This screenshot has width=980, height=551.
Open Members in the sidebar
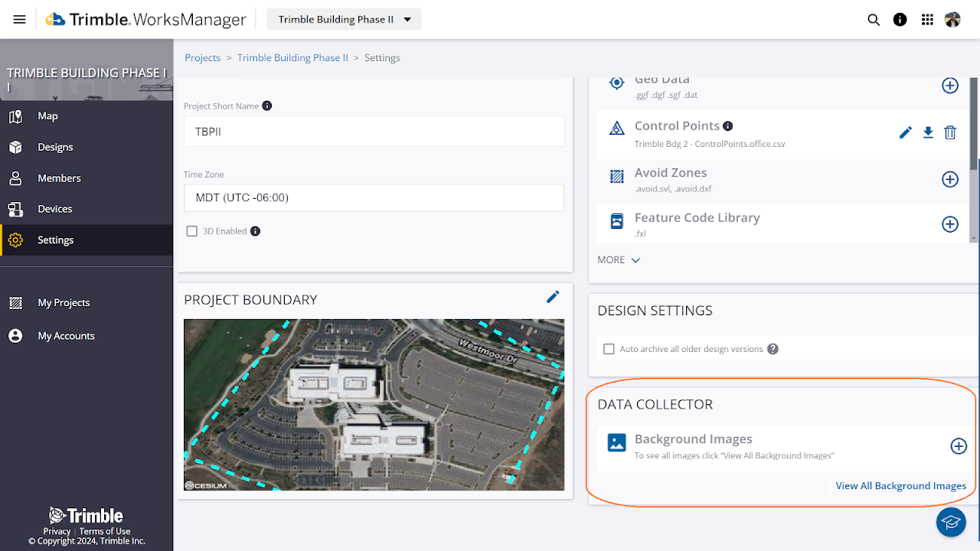[x=87, y=178]
